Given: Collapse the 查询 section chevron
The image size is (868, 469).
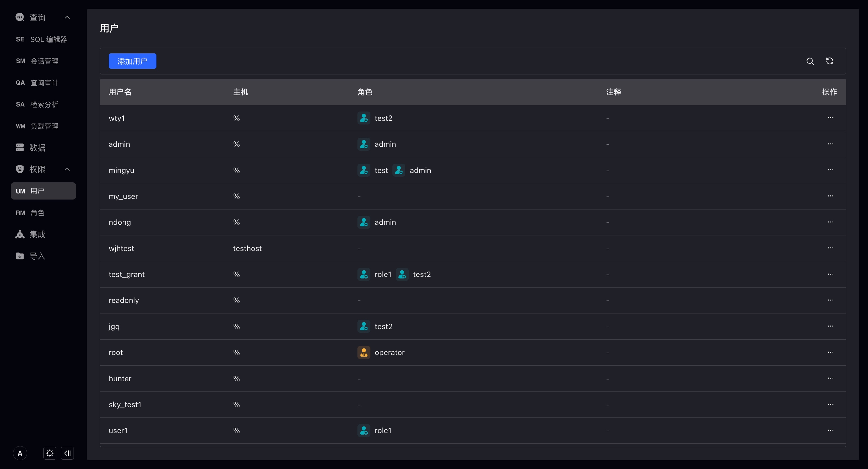Looking at the screenshot, I should coord(68,17).
